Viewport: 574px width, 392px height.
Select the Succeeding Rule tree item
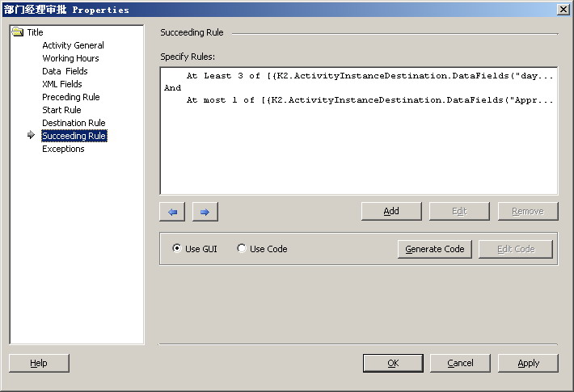[x=74, y=136]
